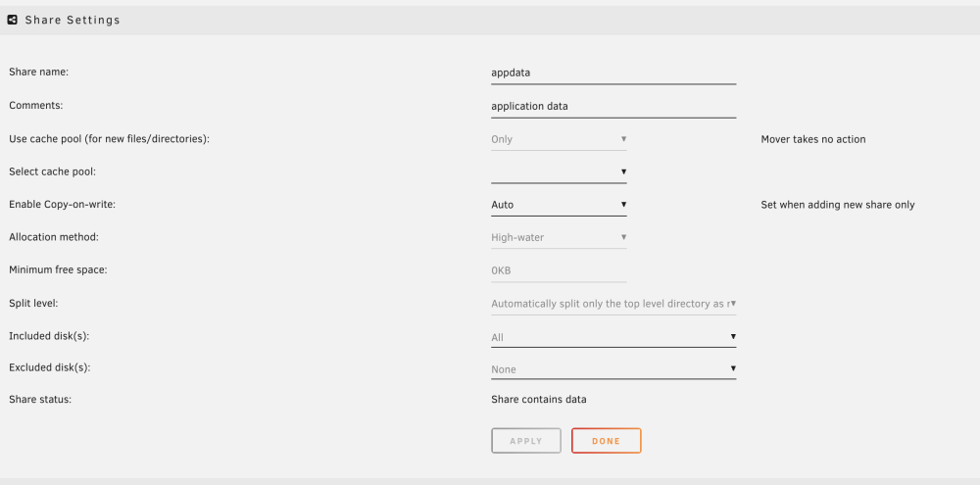
Task: Click the DONE button
Action: [x=607, y=441]
